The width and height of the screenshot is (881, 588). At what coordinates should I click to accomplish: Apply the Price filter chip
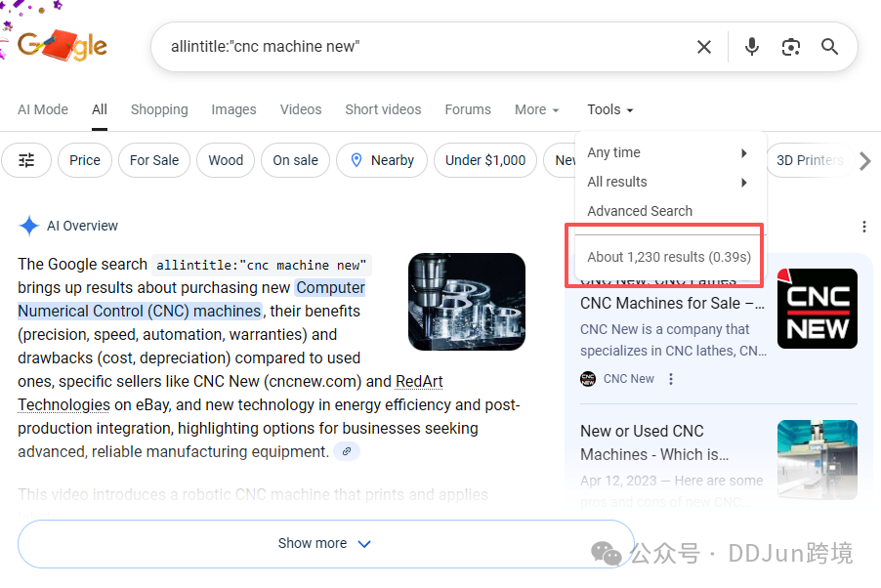(85, 160)
